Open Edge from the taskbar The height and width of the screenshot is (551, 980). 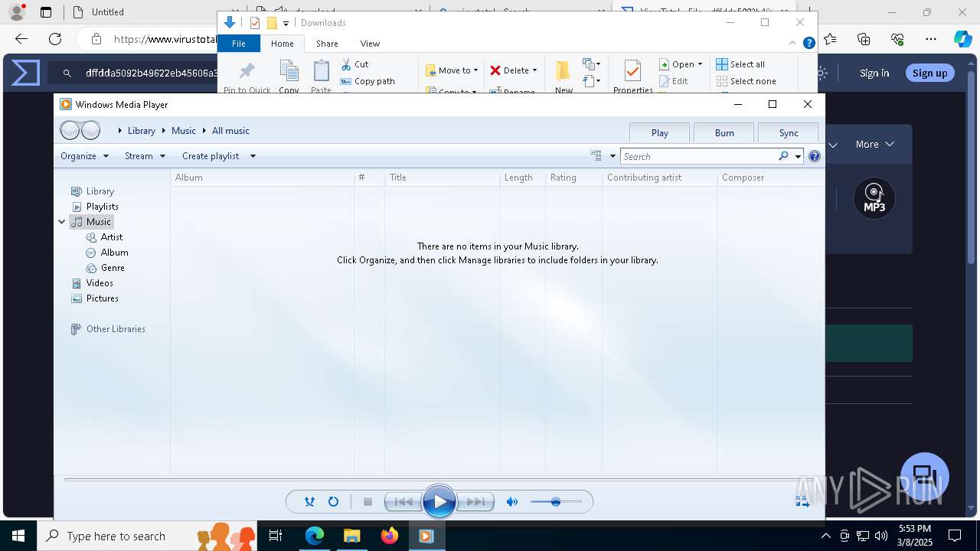coord(315,536)
